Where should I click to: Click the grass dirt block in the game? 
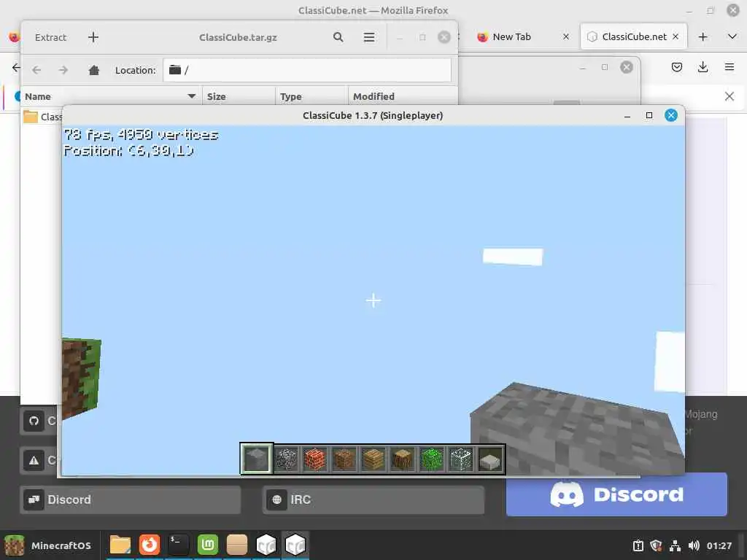(x=81, y=378)
